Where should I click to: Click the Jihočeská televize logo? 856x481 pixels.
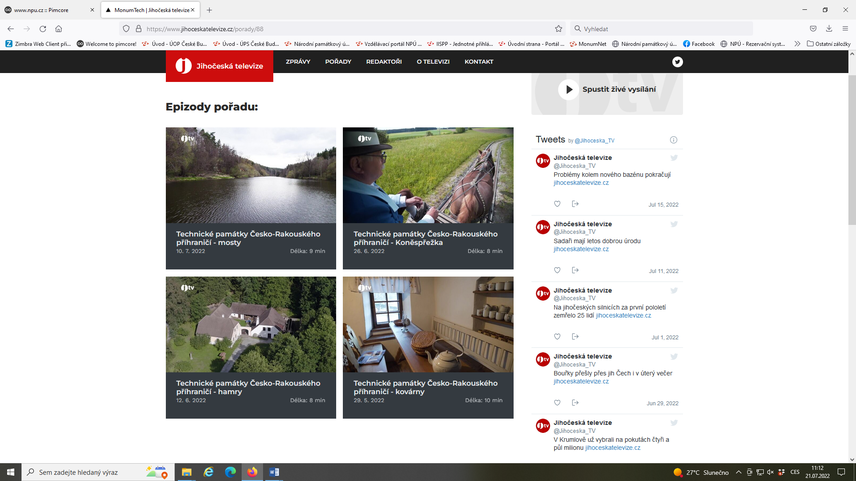[x=219, y=66]
